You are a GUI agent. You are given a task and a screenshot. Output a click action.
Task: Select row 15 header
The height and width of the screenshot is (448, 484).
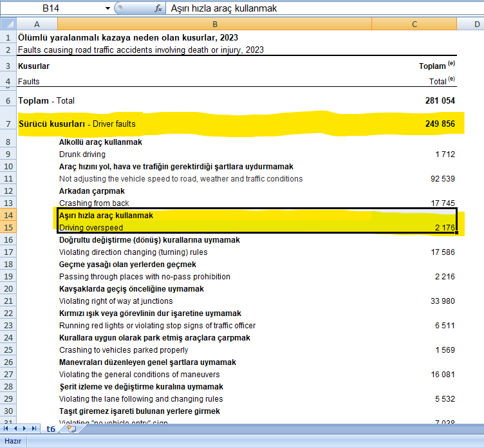pyautogui.click(x=8, y=228)
